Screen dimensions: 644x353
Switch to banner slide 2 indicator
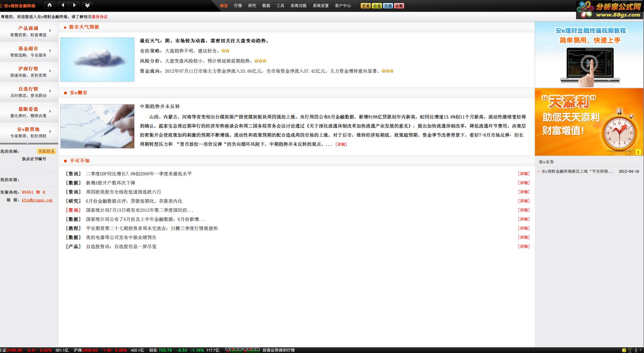tap(638, 152)
